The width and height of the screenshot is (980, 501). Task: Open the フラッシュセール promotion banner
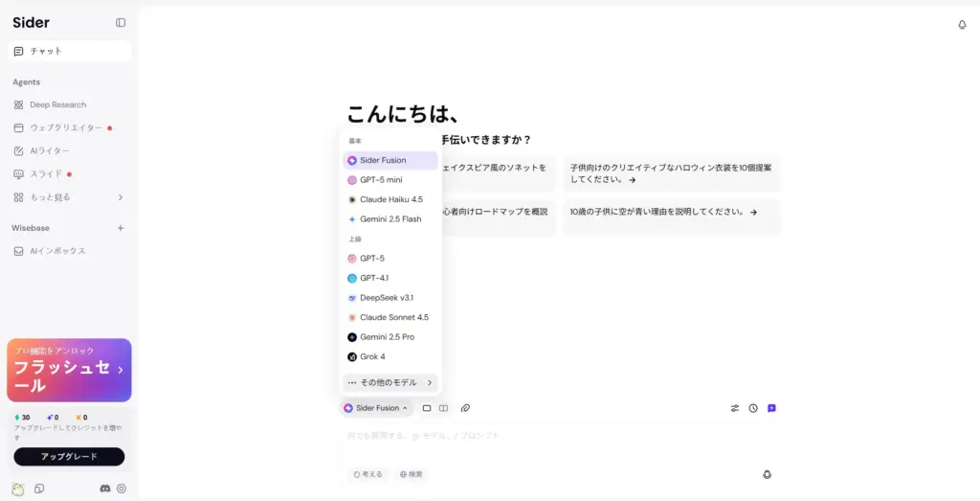pyautogui.click(x=69, y=371)
